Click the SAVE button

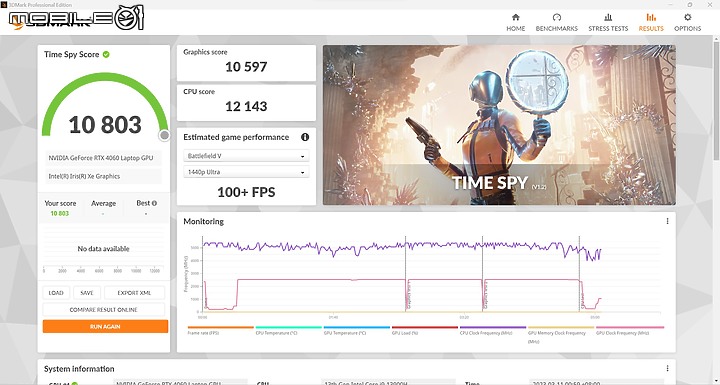tap(87, 293)
